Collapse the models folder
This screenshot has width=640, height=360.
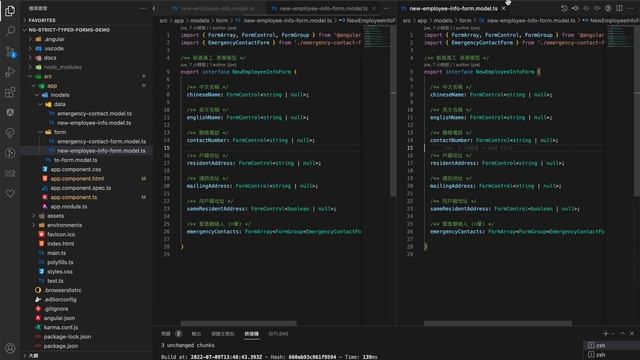click(x=60, y=95)
